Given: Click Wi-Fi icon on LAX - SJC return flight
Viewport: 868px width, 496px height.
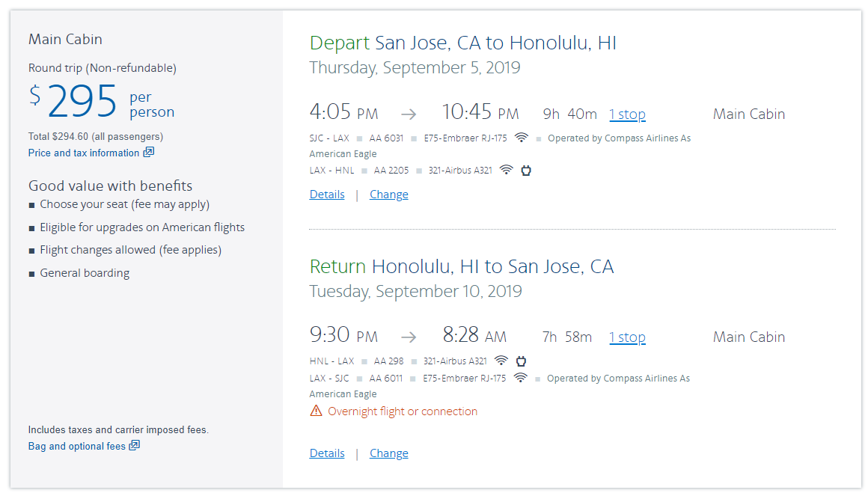Looking at the screenshot, I should pos(521,378).
